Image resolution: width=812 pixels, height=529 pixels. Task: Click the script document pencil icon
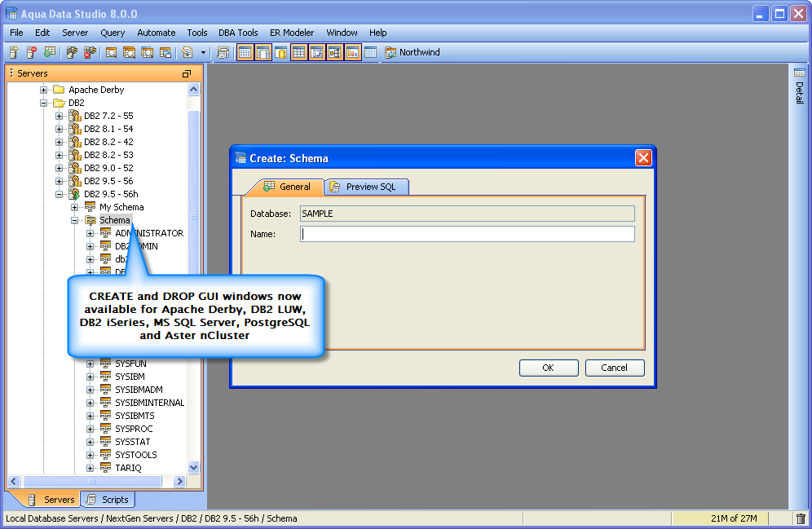click(188, 52)
